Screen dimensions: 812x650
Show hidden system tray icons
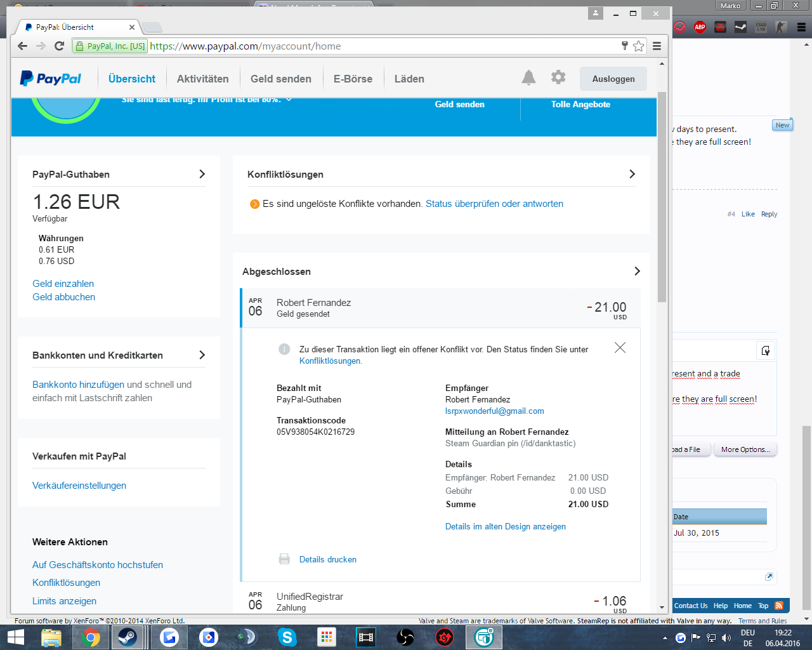point(665,638)
